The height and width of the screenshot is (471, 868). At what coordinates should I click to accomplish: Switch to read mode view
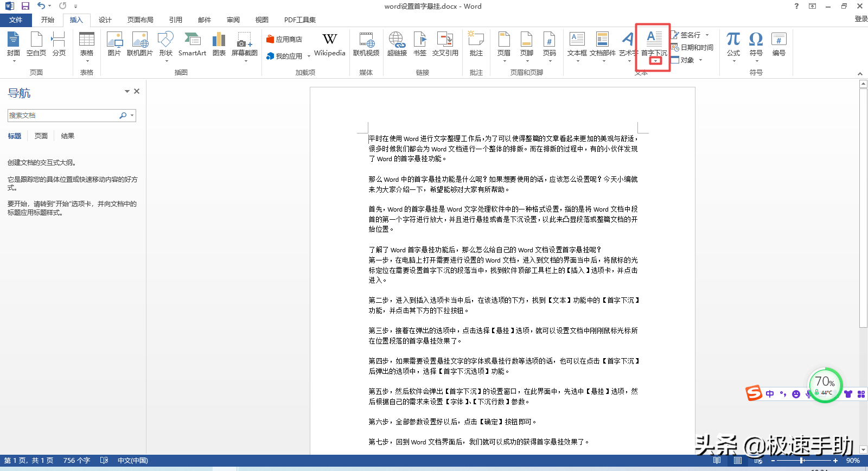tap(717, 461)
